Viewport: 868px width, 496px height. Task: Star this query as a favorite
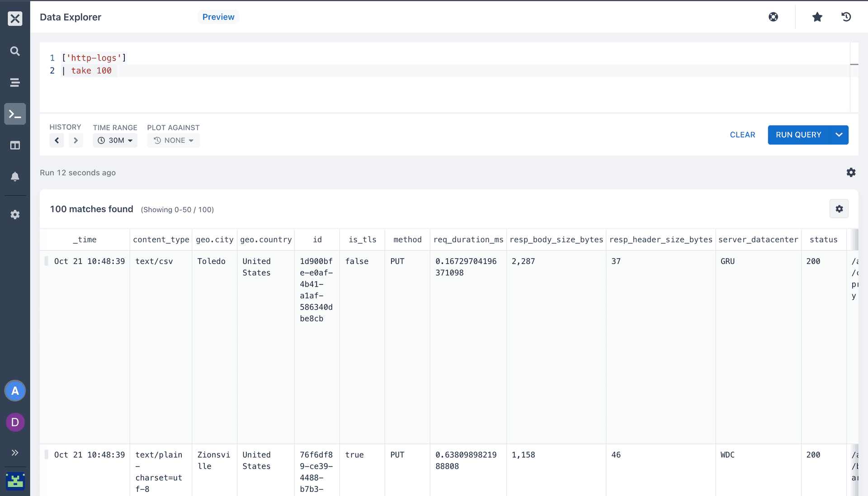tap(817, 17)
